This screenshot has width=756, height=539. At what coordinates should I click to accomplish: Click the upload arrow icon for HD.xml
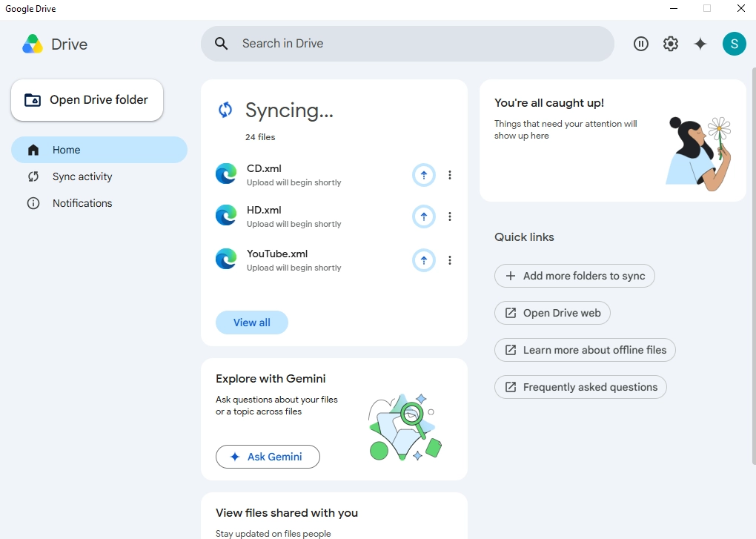coord(424,216)
